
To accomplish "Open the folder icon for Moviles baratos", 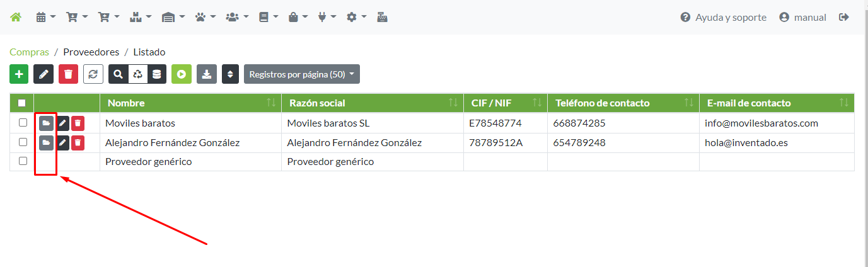I will pos(46,123).
